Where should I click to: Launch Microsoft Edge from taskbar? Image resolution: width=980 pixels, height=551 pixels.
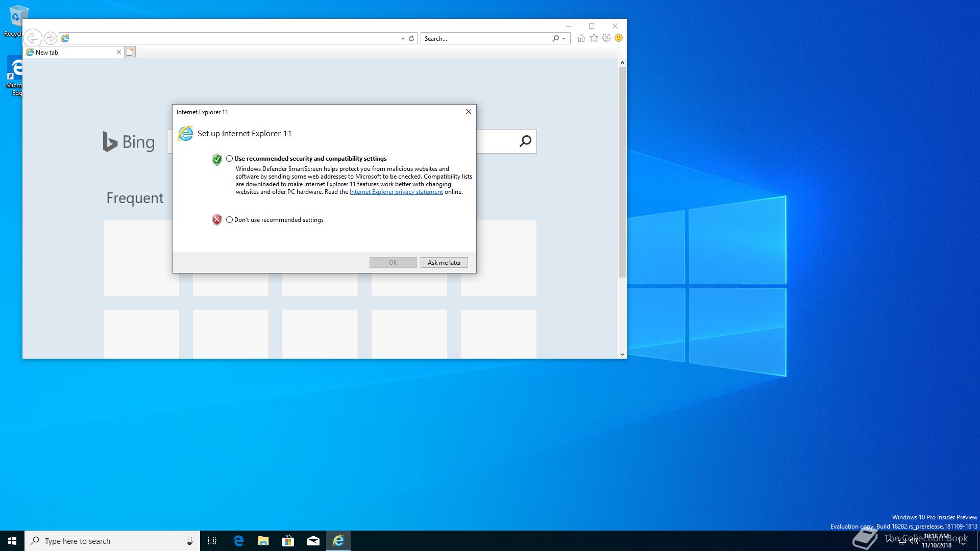[x=238, y=541]
